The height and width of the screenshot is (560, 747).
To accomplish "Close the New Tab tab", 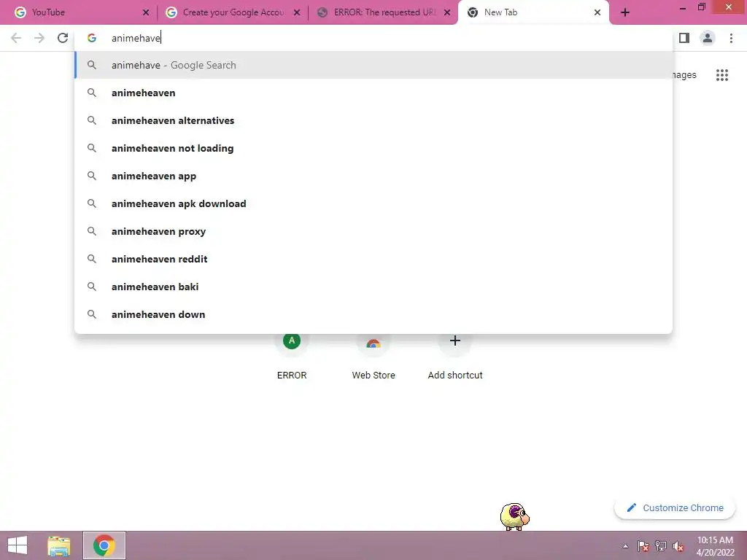I will (x=597, y=13).
